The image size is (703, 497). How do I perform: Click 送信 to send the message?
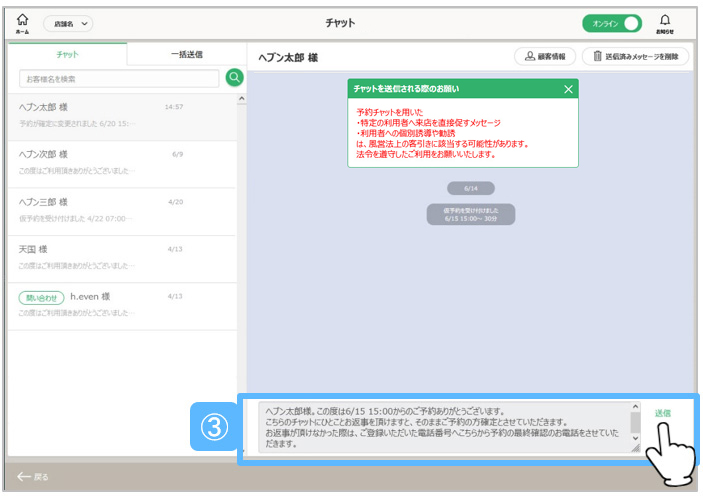(662, 413)
